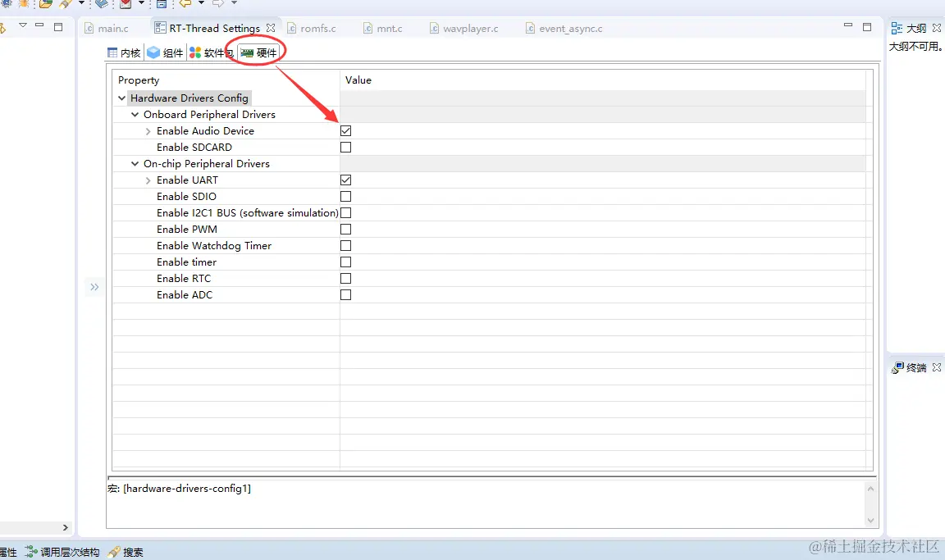
Task: Check Enable SDIO checkbox
Action: coord(345,196)
